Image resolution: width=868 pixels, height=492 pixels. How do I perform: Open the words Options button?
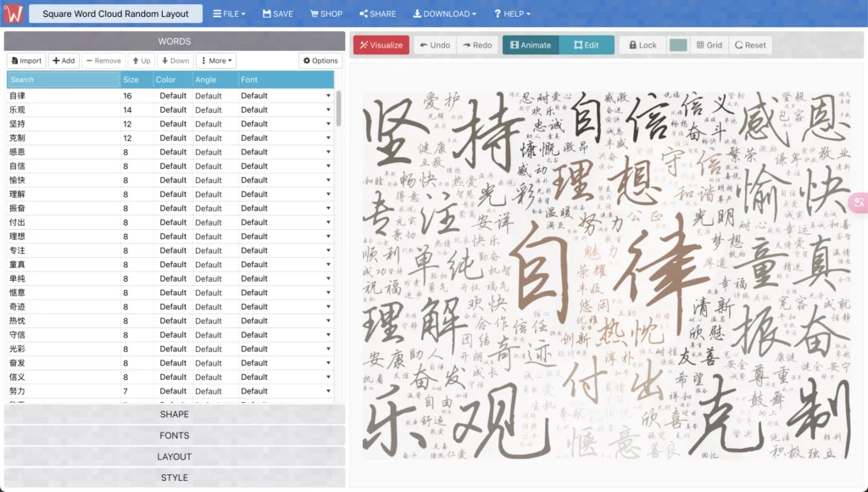[320, 60]
